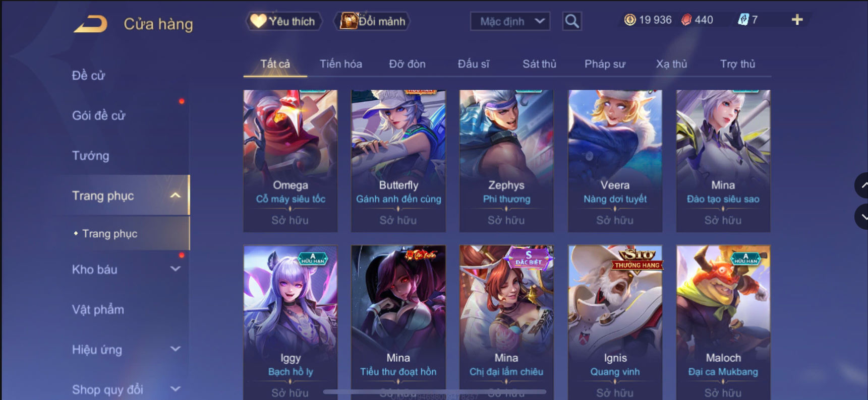Open the Mặc định sort dropdown
This screenshot has width=868, height=400.
pyautogui.click(x=510, y=21)
